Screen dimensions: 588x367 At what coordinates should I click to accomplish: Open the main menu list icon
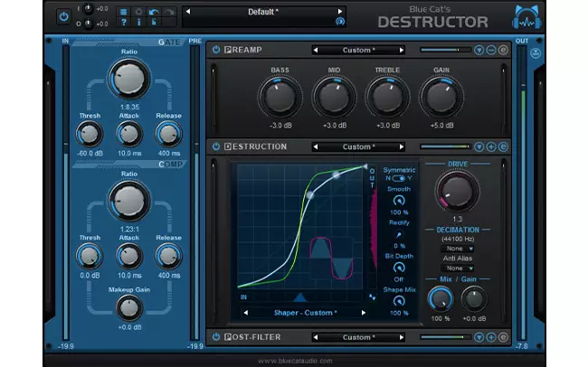tap(123, 12)
